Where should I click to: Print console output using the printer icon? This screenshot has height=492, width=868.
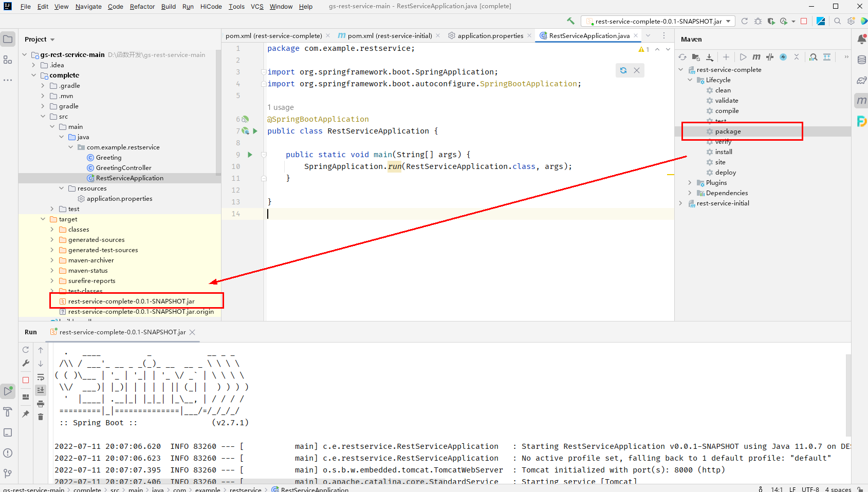(x=41, y=404)
